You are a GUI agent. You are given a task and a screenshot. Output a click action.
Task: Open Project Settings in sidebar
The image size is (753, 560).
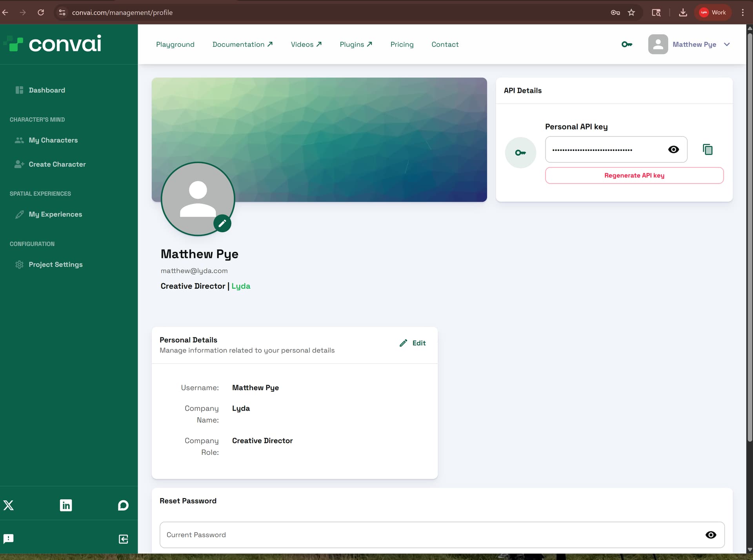55,264
